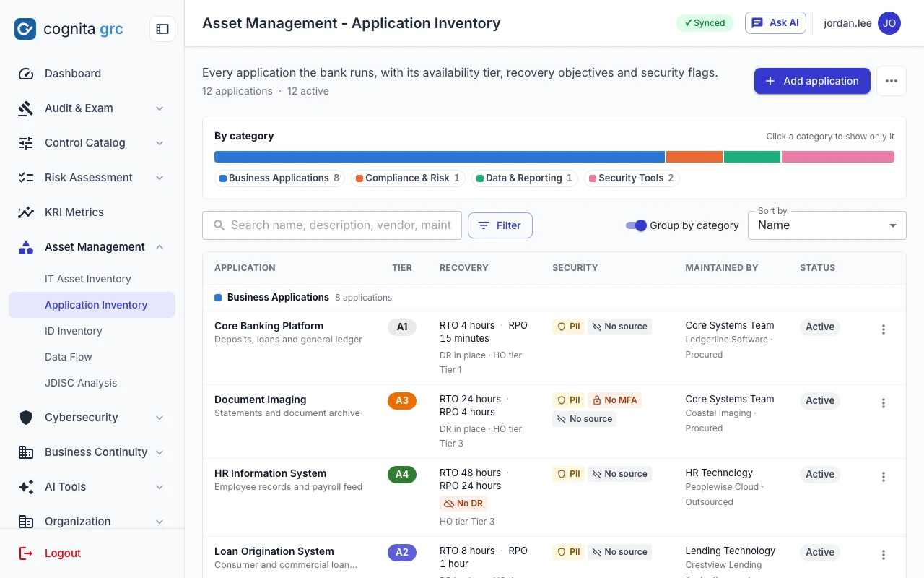Click the Asset Management shapes icon

pyautogui.click(x=26, y=247)
